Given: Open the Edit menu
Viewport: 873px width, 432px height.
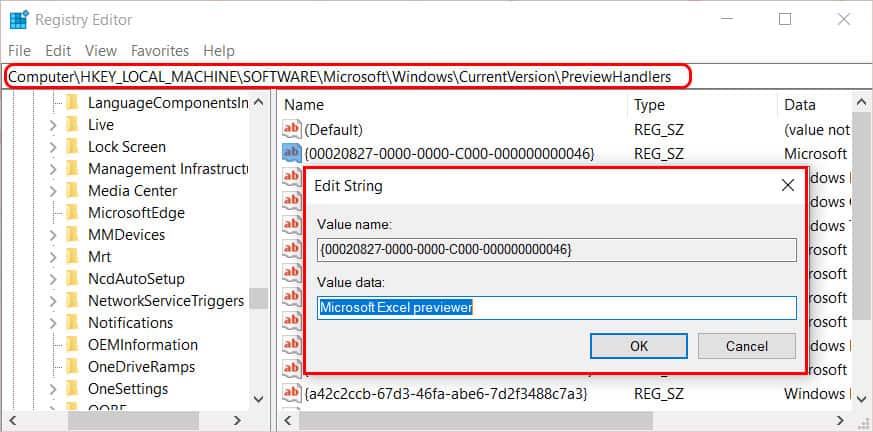Looking at the screenshot, I should coord(58,51).
